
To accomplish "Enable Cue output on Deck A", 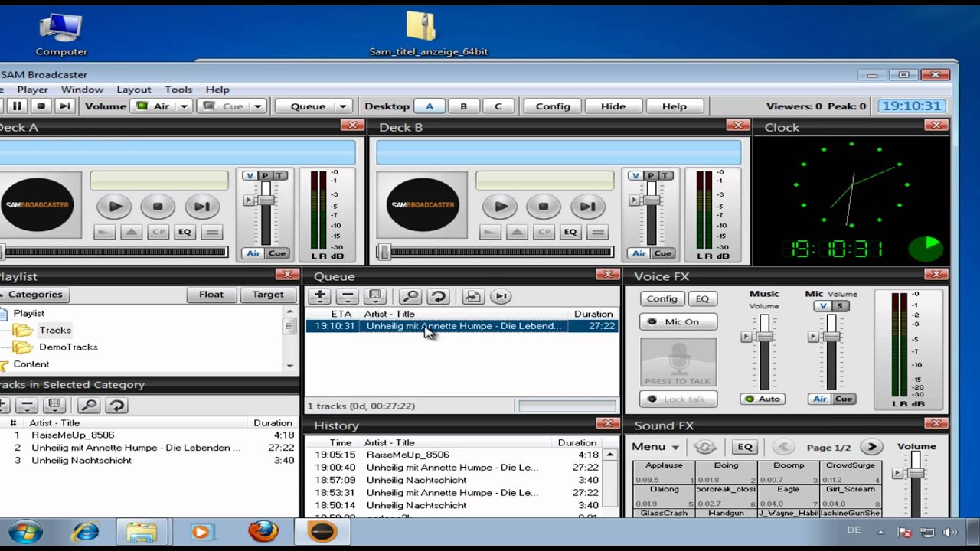I will [x=277, y=253].
